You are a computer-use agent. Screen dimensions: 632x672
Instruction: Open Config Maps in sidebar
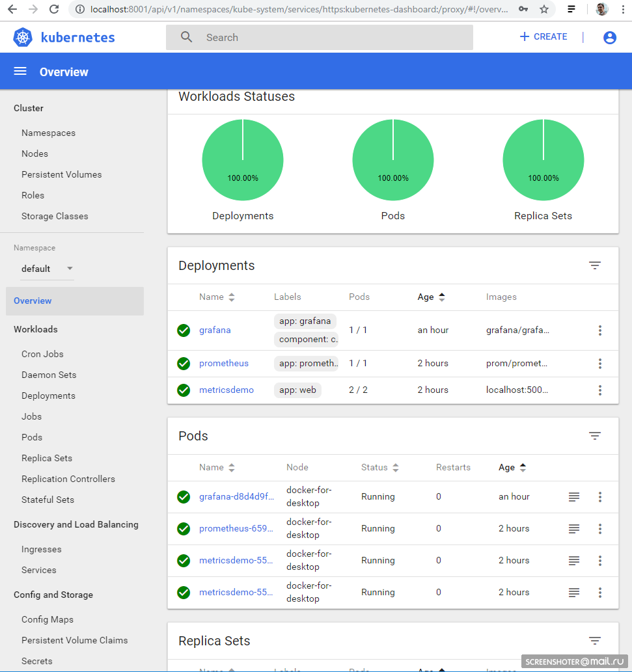[48, 619]
